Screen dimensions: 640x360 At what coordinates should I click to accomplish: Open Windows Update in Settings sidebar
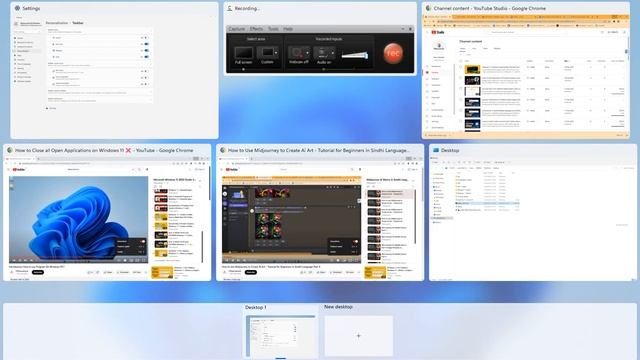24,81
